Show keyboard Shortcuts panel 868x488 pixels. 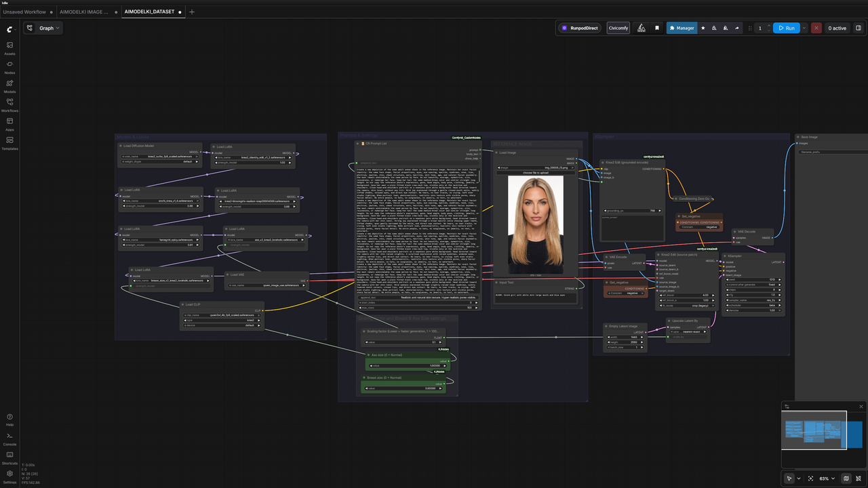pyautogui.click(x=9, y=457)
